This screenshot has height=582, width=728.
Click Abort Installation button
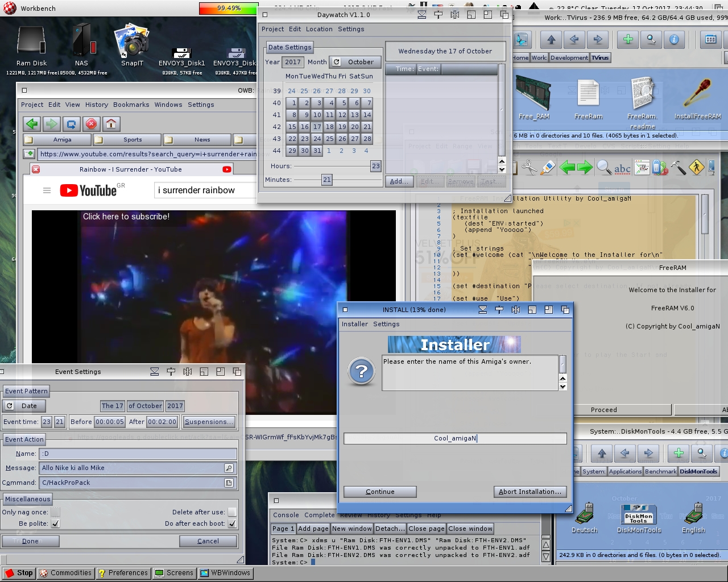pos(530,492)
